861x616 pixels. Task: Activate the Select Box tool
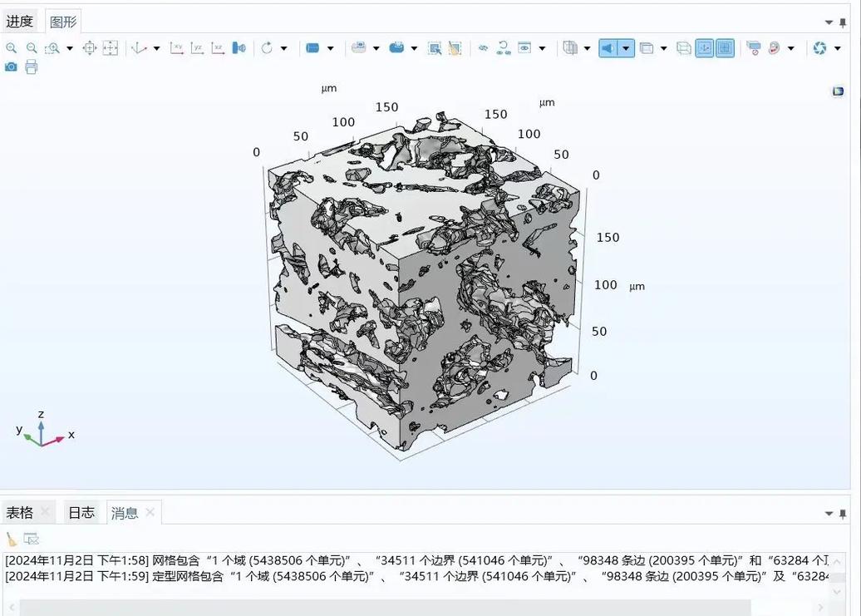[435, 48]
